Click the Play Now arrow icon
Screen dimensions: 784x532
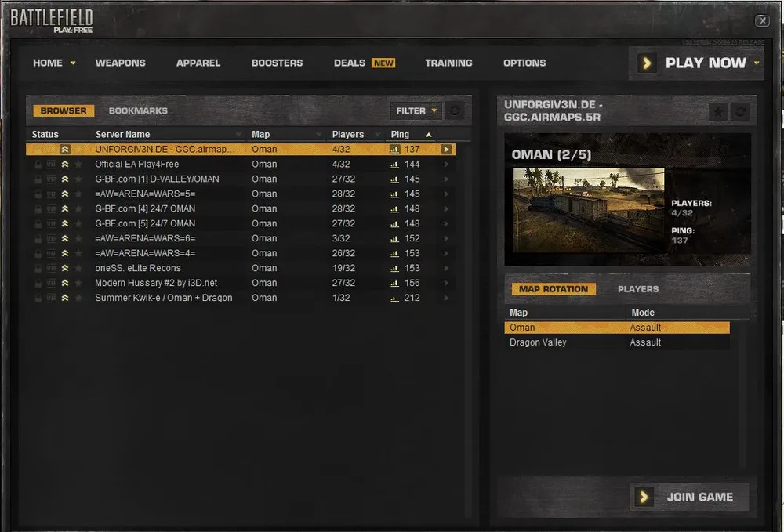[647, 63]
